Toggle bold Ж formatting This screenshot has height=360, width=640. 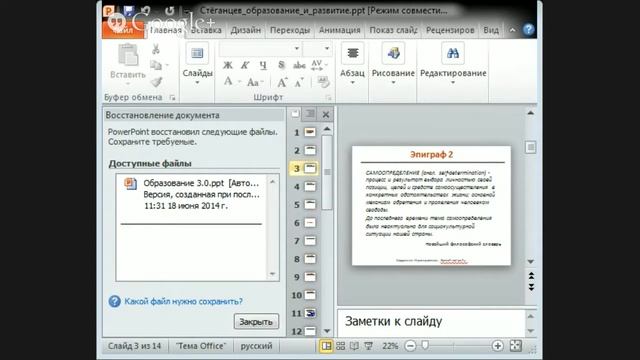(x=228, y=65)
